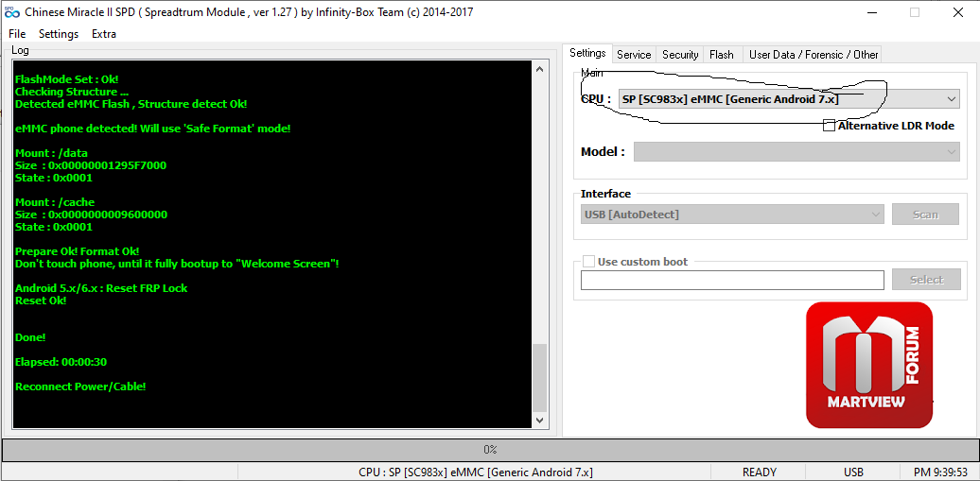This screenshot has height=481, width=980.
Task: Click the READY status bar entry
Action: [x=759, y=472]
